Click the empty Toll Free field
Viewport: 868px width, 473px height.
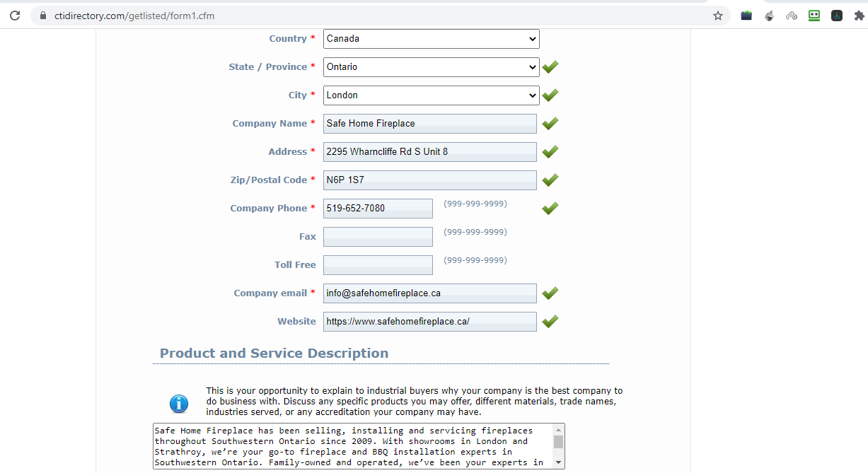378,265
